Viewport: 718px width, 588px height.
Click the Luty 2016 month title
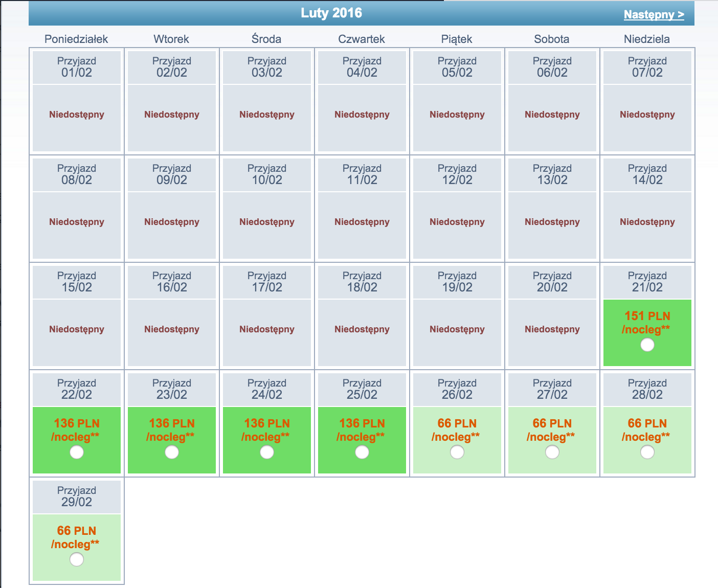click(331, 13)
